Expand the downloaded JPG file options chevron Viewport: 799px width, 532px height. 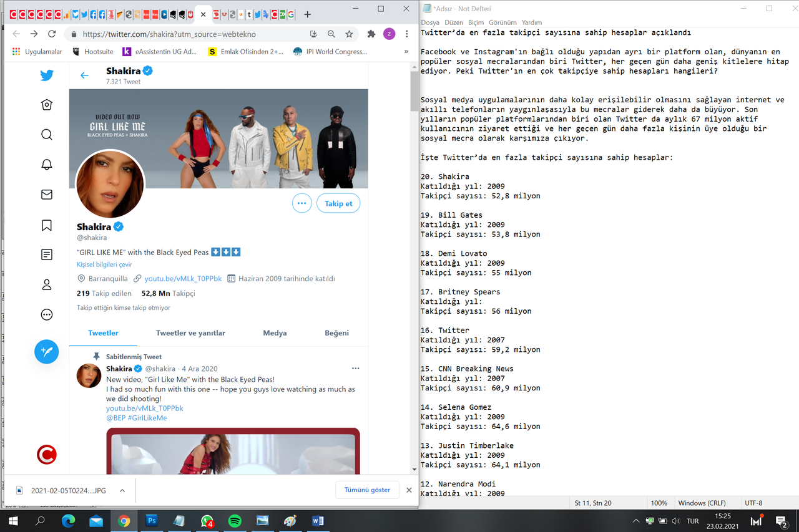pyautogui.click(x=122, y=490)
